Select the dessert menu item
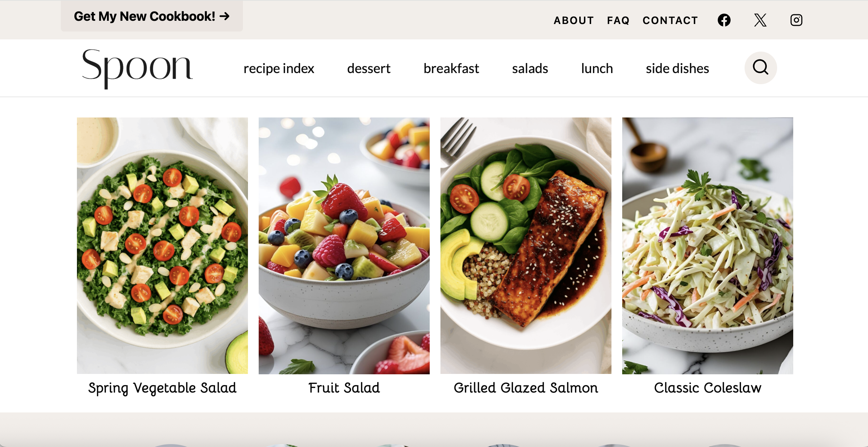 pos(369,68)
